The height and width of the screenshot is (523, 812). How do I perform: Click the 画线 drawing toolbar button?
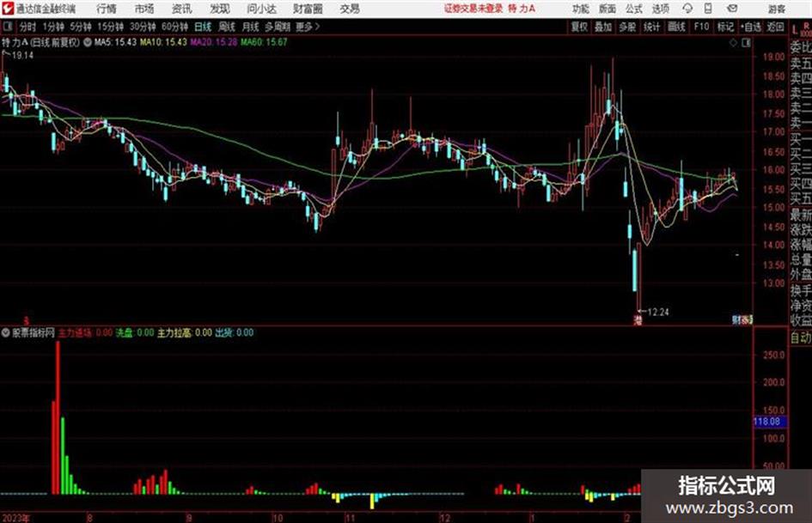(677, 27)
